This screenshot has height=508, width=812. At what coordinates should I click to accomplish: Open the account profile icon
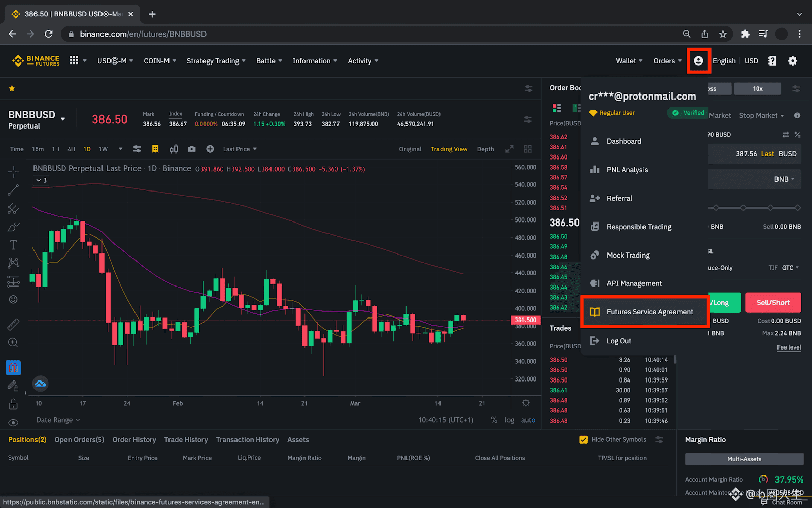(x=698, y=61)
